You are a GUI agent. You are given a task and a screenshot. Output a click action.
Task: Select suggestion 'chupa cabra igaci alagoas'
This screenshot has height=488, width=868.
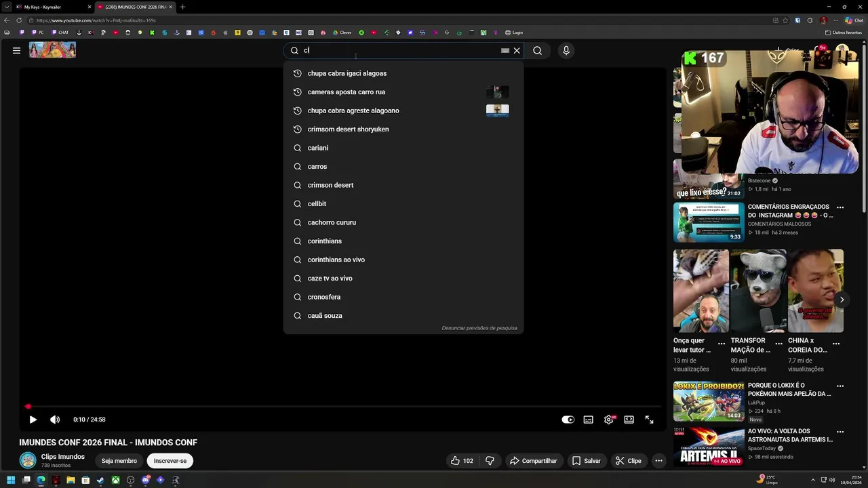pos(403,73)
